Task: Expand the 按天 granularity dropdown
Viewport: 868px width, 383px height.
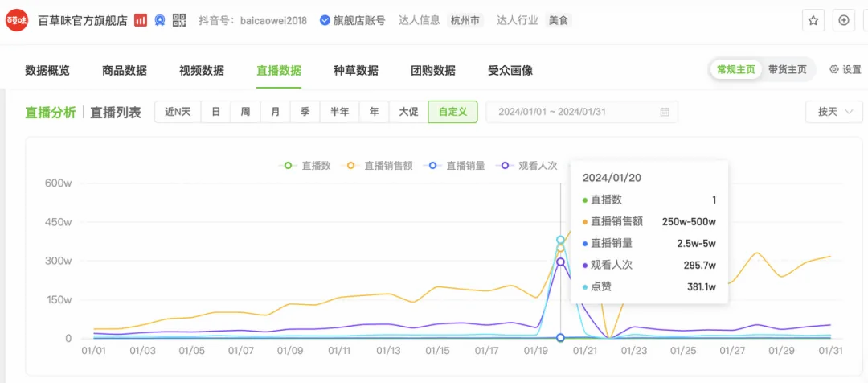Action: (x=834, y=112)
